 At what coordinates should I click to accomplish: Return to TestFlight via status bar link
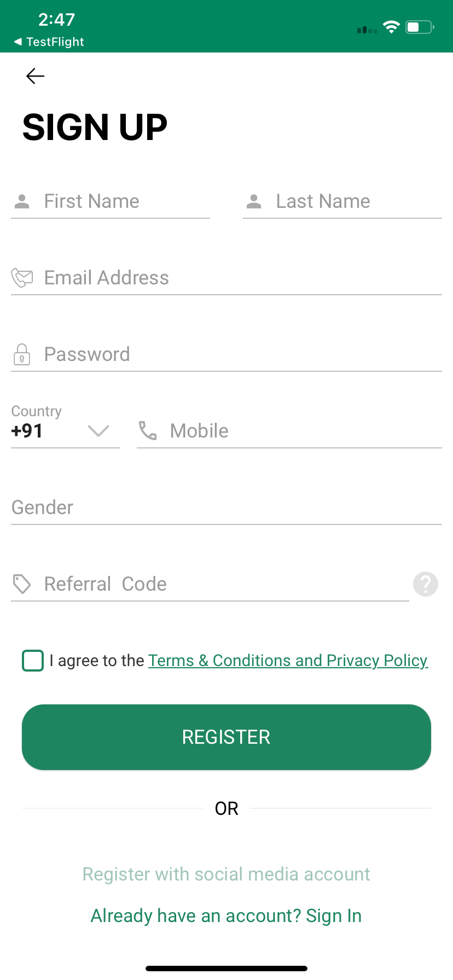pyautogui.click(x=49, y=42)
